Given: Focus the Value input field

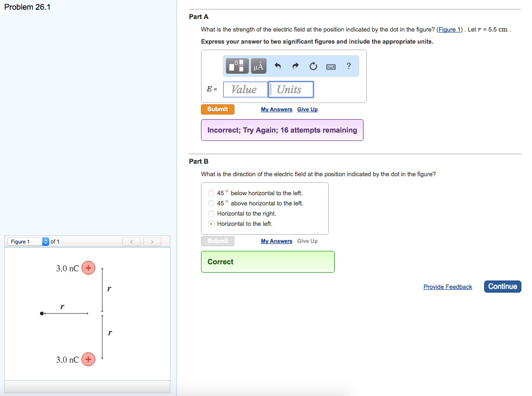Looking at the screenshot, I should pos(245,89).
